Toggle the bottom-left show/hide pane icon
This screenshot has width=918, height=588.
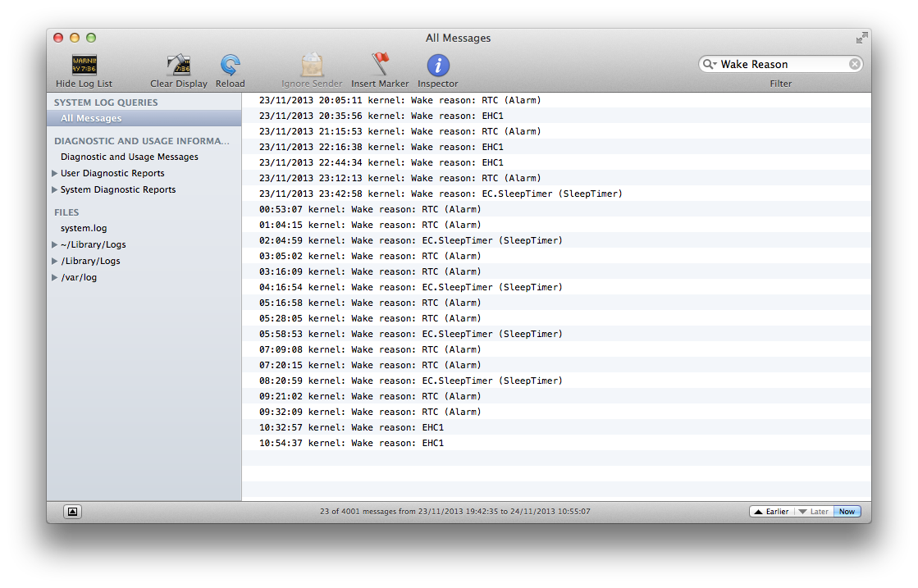[72, 512]
